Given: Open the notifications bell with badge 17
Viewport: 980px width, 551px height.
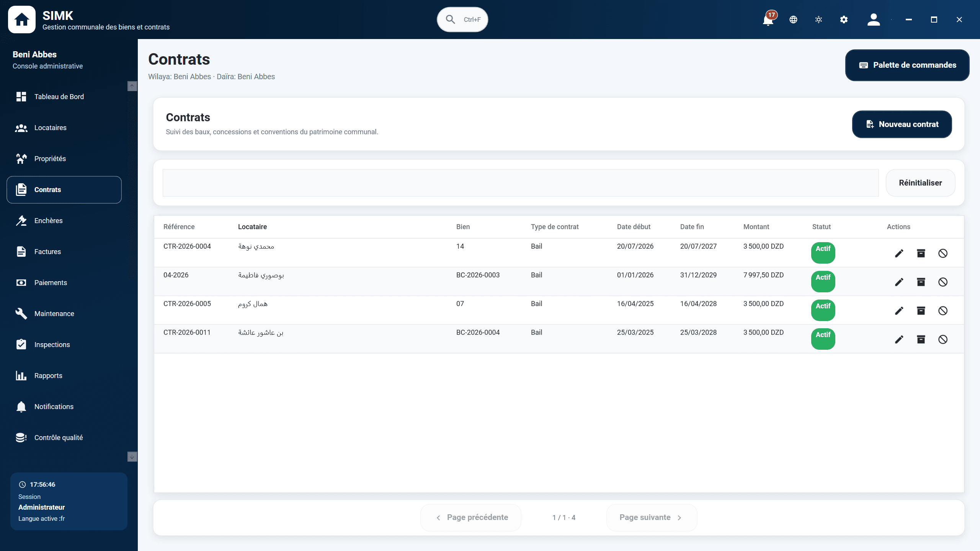Looking at the screenshot, I should [769, 19].
